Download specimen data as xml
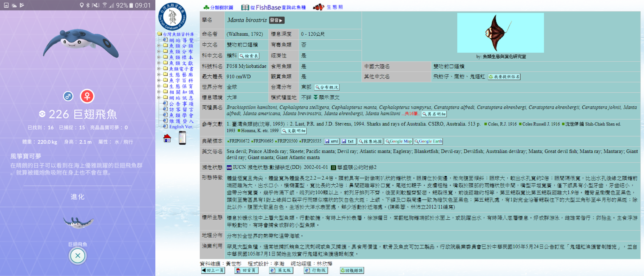Image resolution: width=644 pixels, height=276 pixels. coord(332,141)
